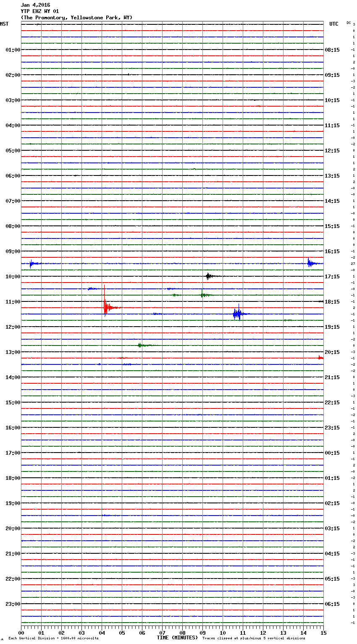Select the YTP EHZ WY 01 station label
This screenshot has height=644, width=357.
tap(40, 11)
